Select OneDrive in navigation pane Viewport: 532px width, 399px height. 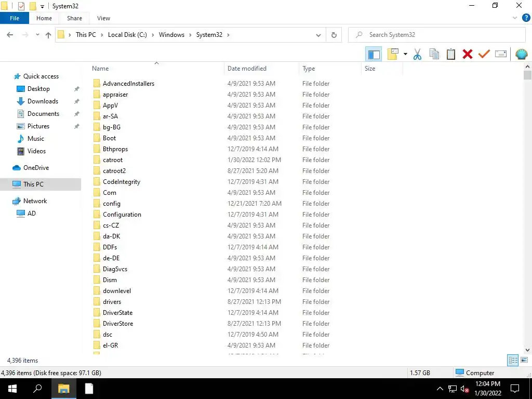(x=36, y=168)
